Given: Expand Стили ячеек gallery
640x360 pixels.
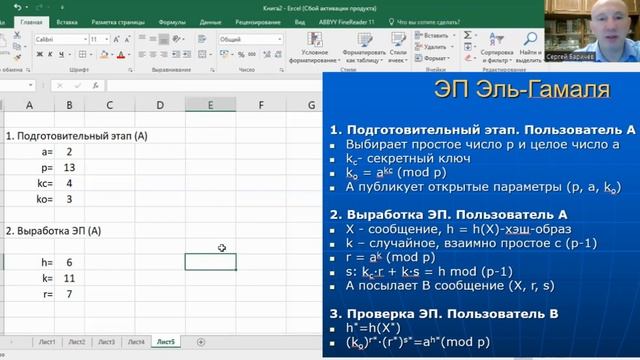Looking at the screenshot, I should coord(398,48).
